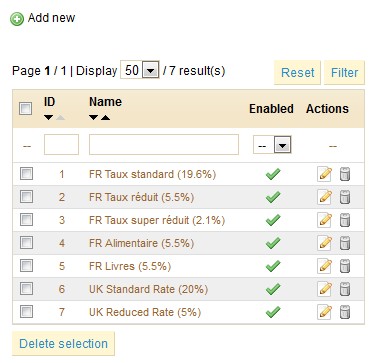Image resolution: width=372 pixels, height=363 pixels.
Task: Edit UK Reduced Rate tax
Action: tap(324, 312)
